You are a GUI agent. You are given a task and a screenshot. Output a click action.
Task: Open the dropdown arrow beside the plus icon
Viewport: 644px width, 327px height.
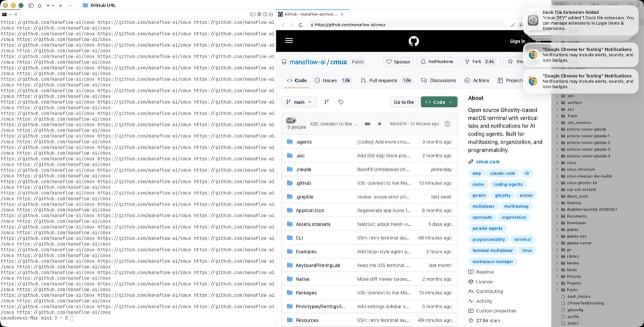click(x=53, y=5)
